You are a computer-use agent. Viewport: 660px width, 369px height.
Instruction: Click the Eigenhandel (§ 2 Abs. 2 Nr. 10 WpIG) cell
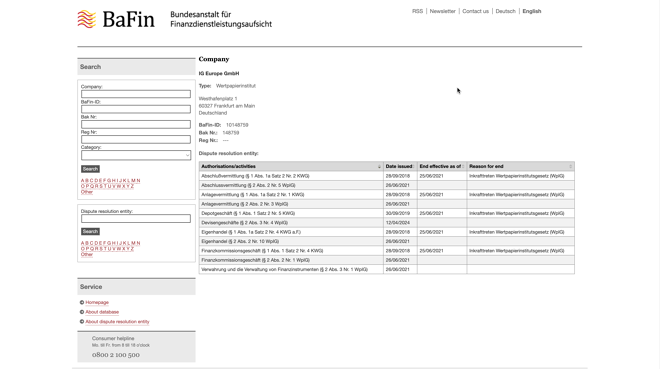coord(291,242)
